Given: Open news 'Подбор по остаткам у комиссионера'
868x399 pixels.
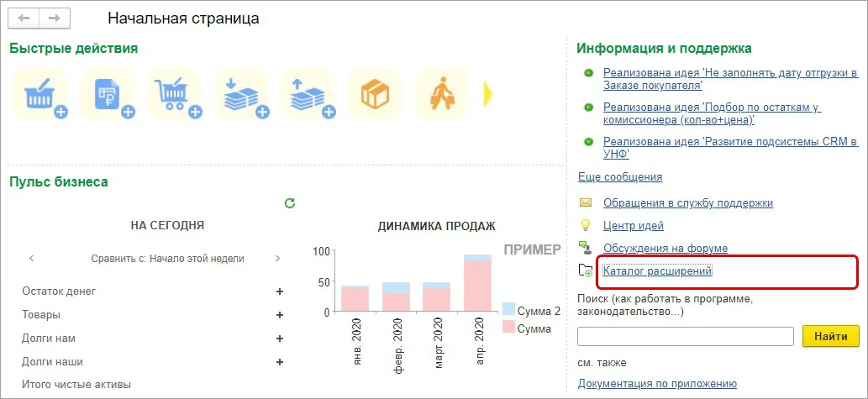Looking at the screenshot, I should click(x=712, y=113).
